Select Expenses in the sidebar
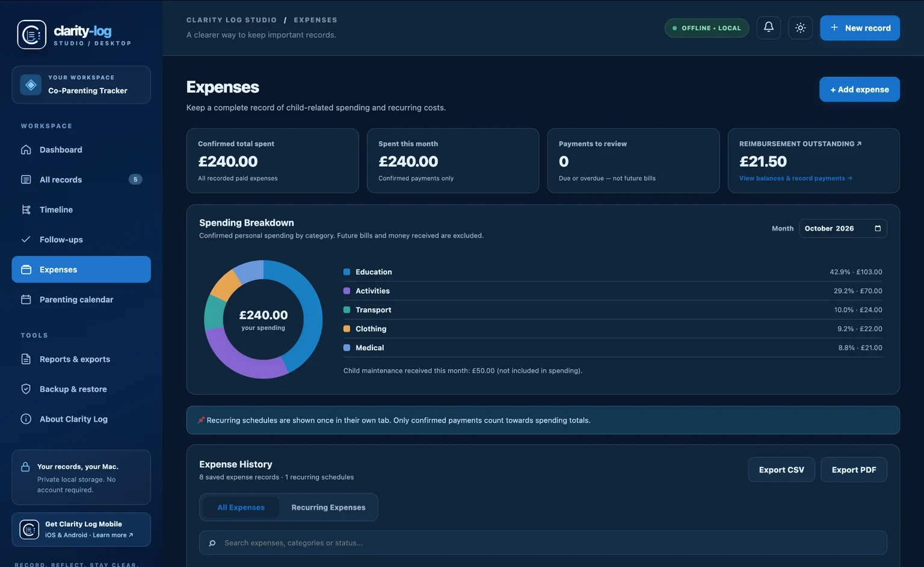 [x=81, y=270]
